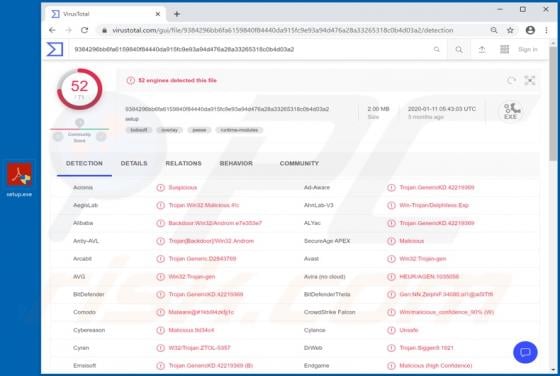Switch to the DETAILS tab
The height and width of the screenshot is (376, 560).
(134, 164)
